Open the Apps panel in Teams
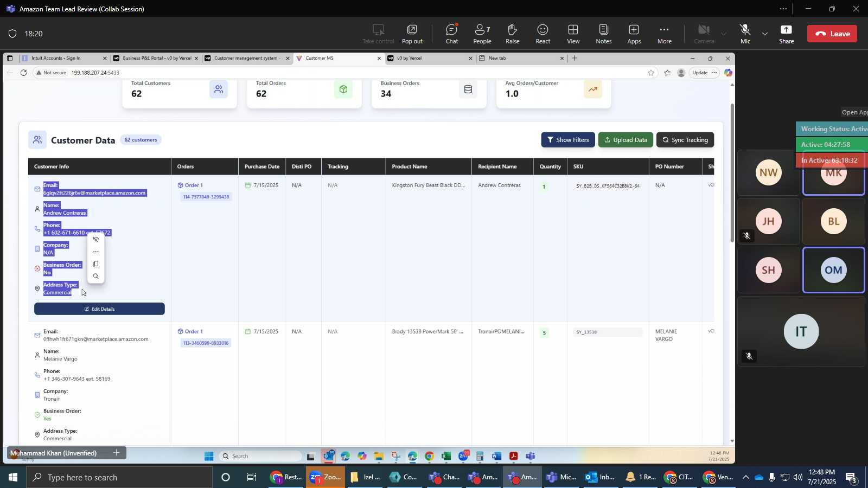This screenshot has height=488, width=868. point(634,34)
